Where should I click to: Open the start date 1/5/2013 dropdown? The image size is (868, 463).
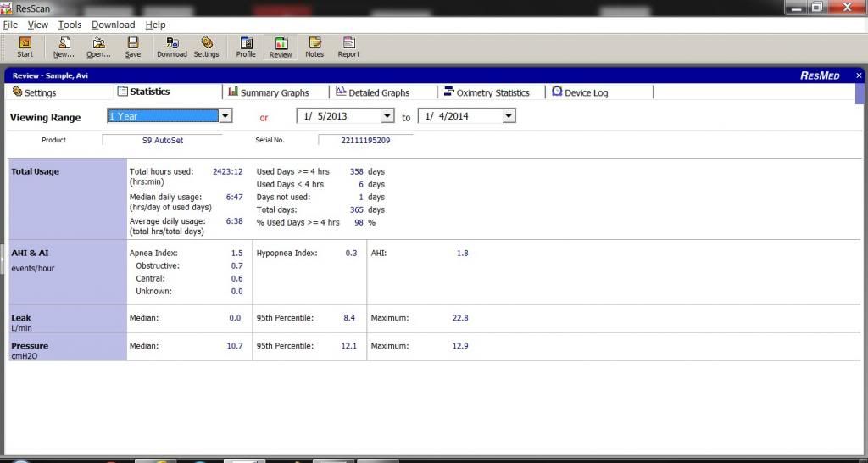tap(388, 116)
